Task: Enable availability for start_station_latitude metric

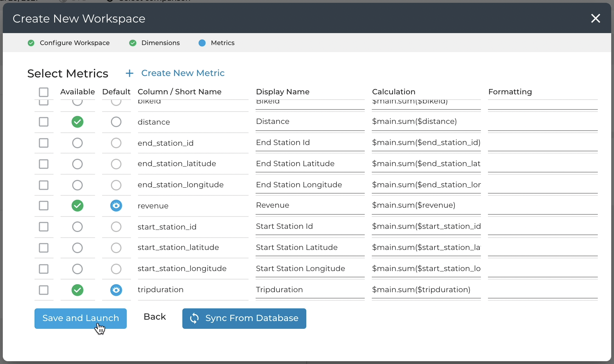Action: [77, 248]
